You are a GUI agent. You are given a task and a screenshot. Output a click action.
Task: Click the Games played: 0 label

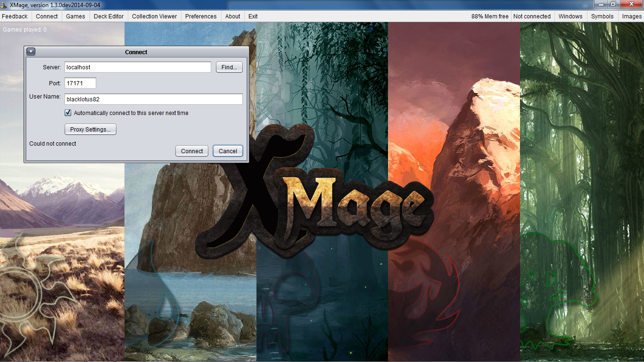point(25,30)
